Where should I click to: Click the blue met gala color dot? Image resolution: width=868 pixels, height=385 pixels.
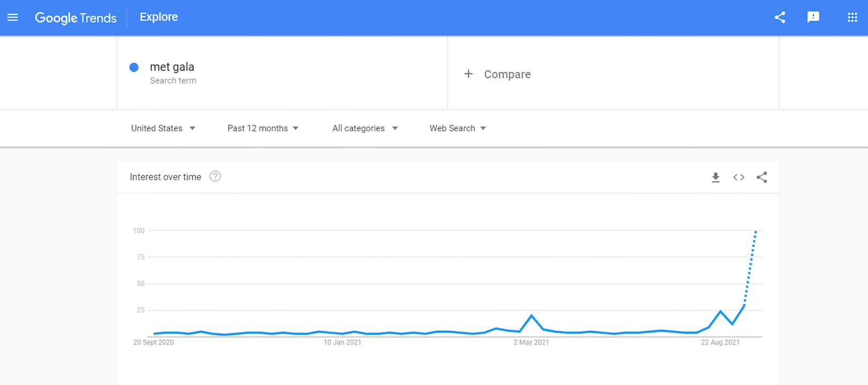[x=134, y=67]
